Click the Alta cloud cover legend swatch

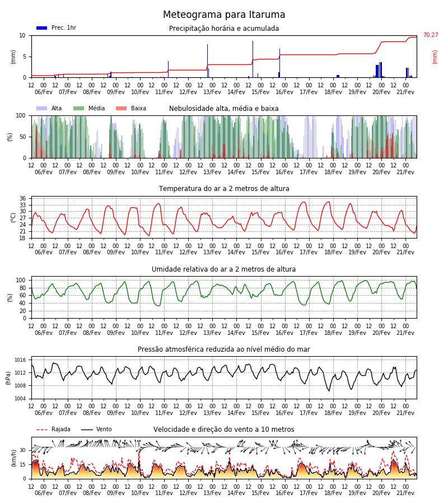click(42, 108)
